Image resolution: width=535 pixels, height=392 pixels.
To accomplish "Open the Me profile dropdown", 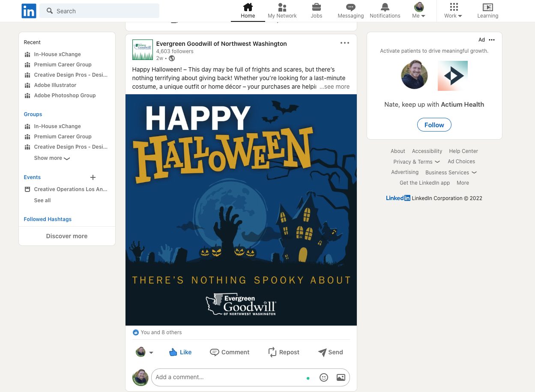I will pyautogui.click(x=418, y=11).
